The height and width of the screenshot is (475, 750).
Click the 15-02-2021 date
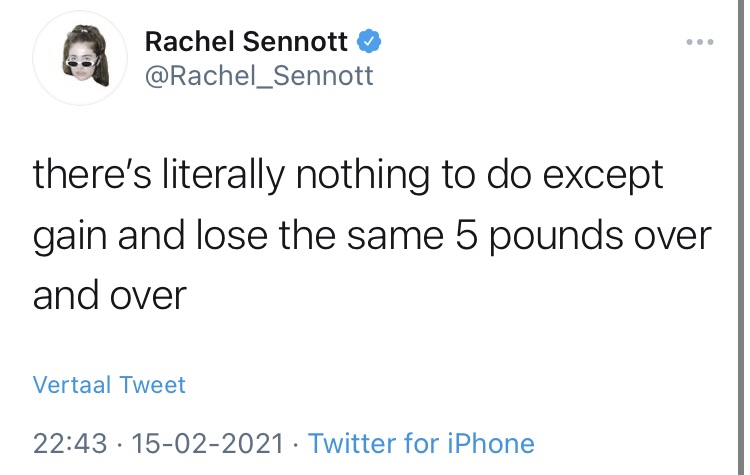208,443
